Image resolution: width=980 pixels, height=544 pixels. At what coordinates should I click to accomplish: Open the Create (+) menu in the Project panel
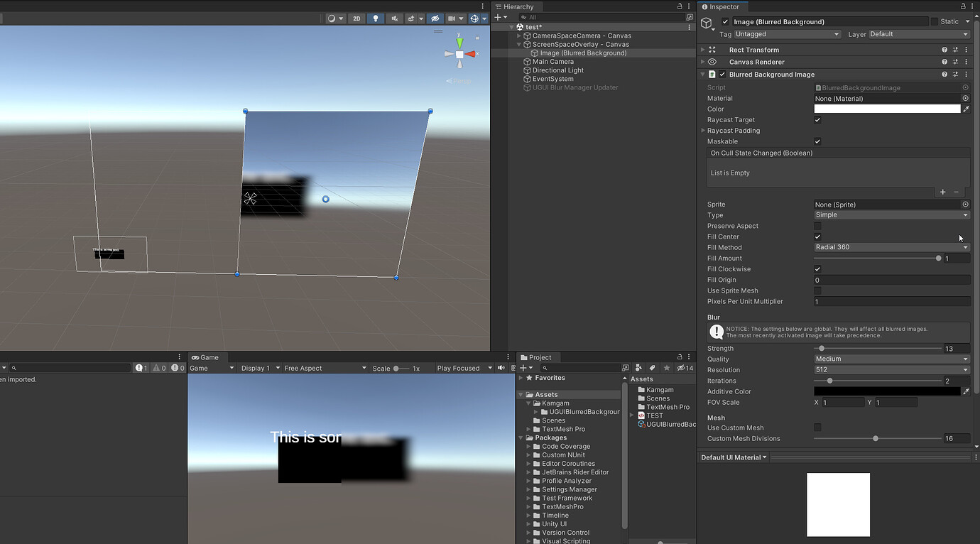click(523, 367)
